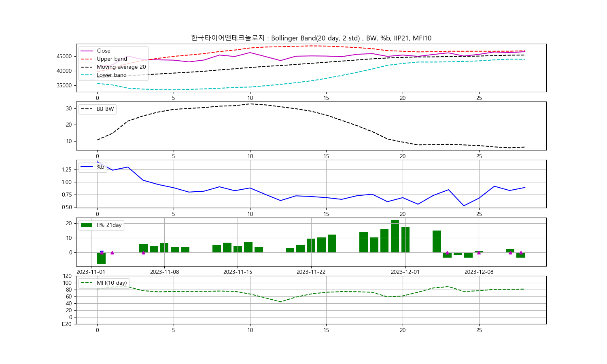
Task: Click the 35000 price axis label
Action: coord(64,85)
